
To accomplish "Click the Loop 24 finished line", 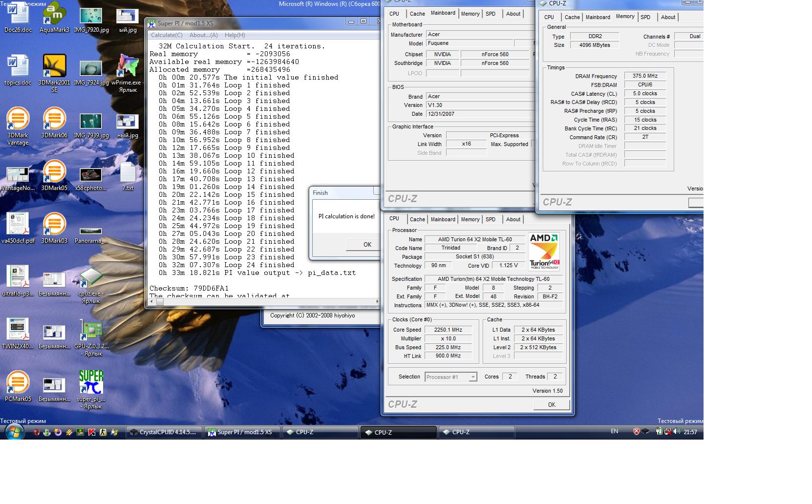I will pyautogui.click(x=226, y=265).
